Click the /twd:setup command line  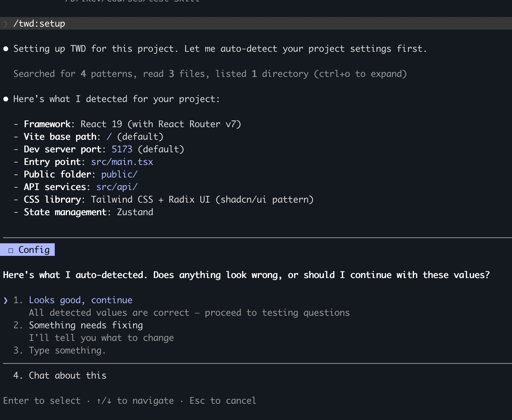39,24
